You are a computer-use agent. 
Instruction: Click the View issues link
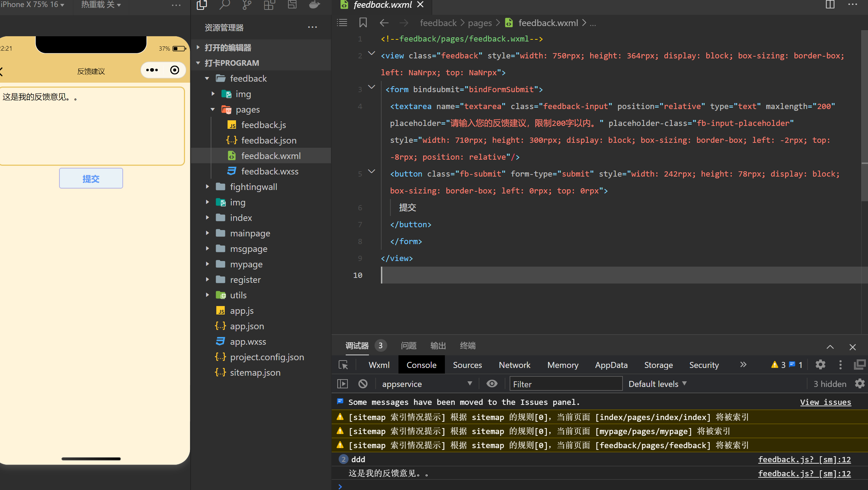825,402
